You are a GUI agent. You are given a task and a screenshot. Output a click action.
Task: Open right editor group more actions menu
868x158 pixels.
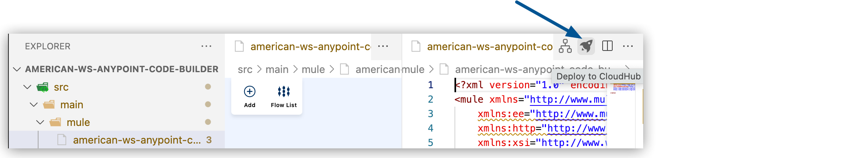628,46
